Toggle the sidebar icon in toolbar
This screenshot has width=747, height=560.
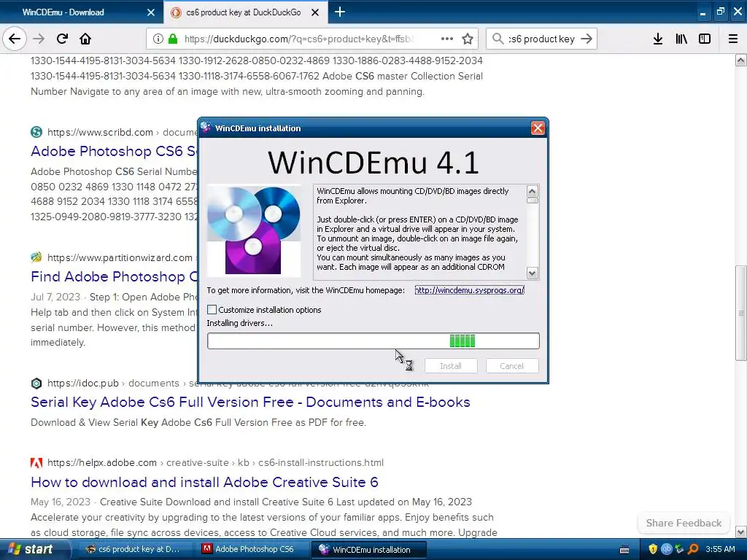(705, 39)
